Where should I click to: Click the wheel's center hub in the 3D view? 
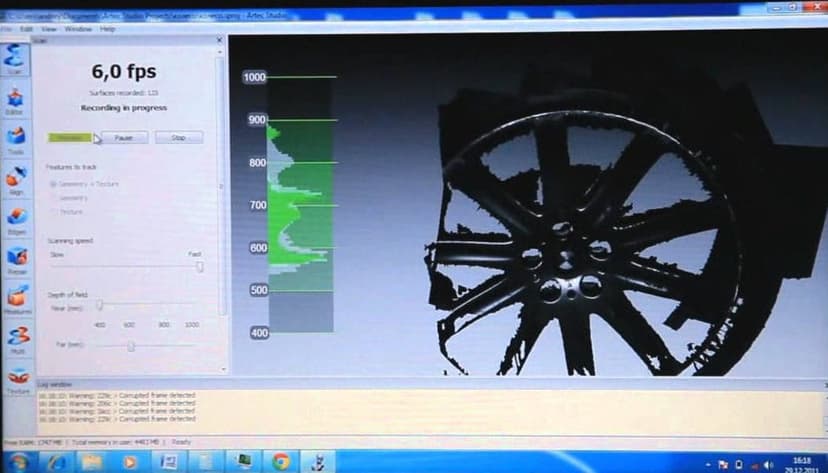click(x=566, y=260)
